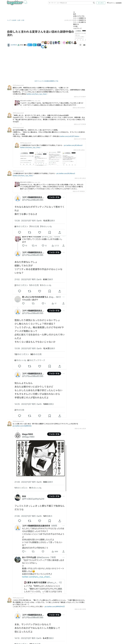Select お気に入りにする from the menu
This screenshot has width=129, height=644.
point(79,16)
